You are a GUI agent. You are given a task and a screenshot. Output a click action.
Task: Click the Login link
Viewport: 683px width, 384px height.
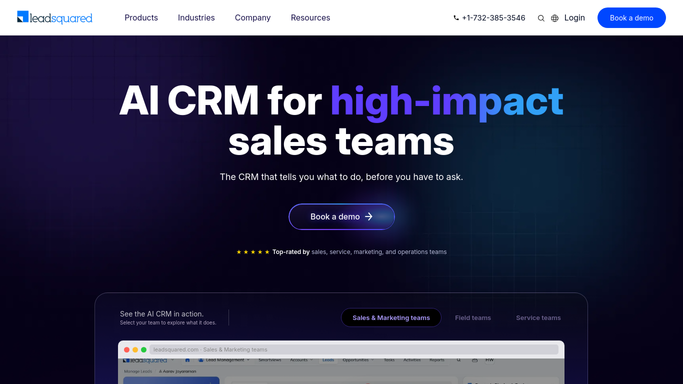pos(575,18)
